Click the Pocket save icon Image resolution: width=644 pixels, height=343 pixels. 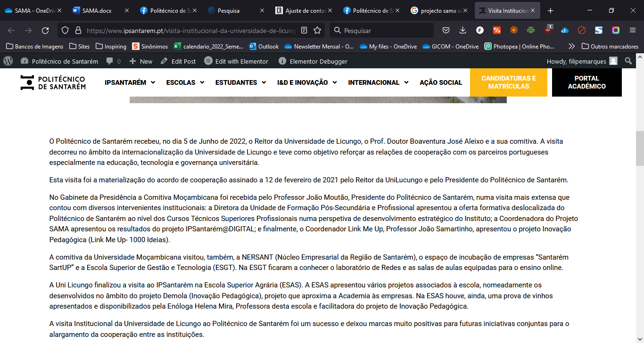[446, 30]
